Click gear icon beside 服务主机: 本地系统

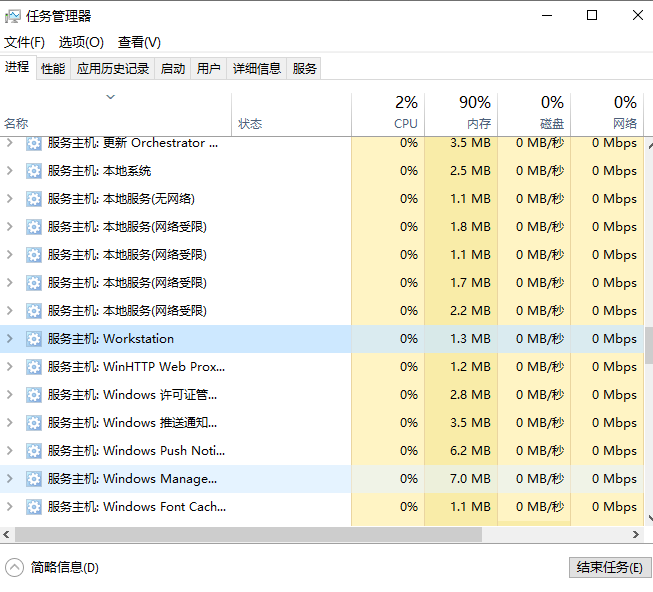click(34, 171)
